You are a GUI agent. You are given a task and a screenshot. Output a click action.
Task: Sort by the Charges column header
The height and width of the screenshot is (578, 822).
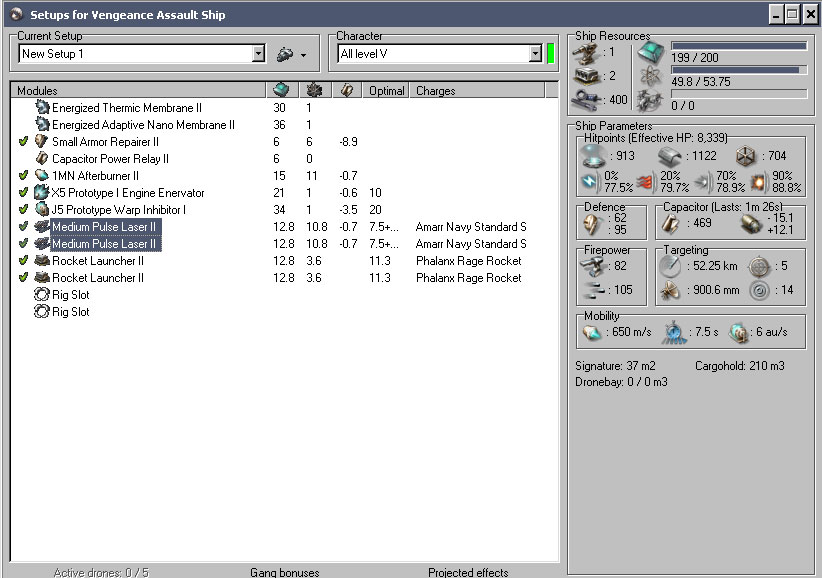point(477,91)
